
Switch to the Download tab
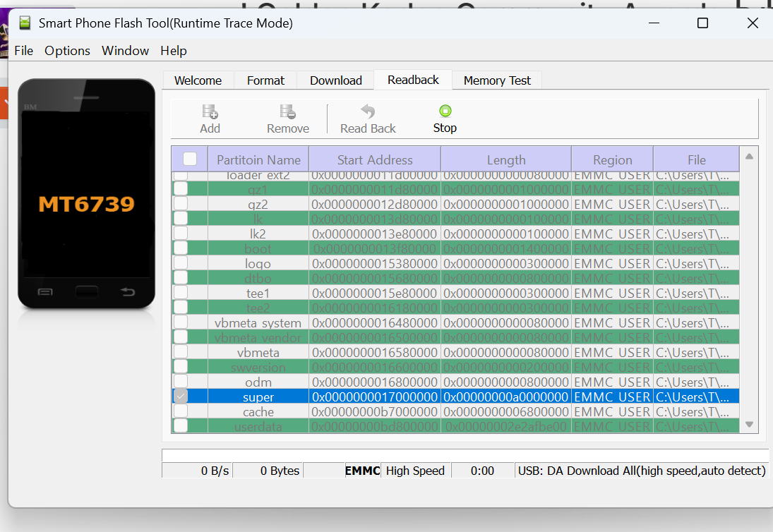(x=335, y=80)
